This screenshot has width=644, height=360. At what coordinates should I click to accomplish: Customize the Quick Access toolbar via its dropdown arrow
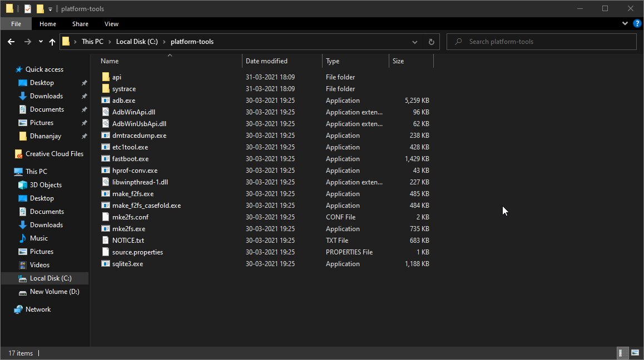(x=49, y=8)
